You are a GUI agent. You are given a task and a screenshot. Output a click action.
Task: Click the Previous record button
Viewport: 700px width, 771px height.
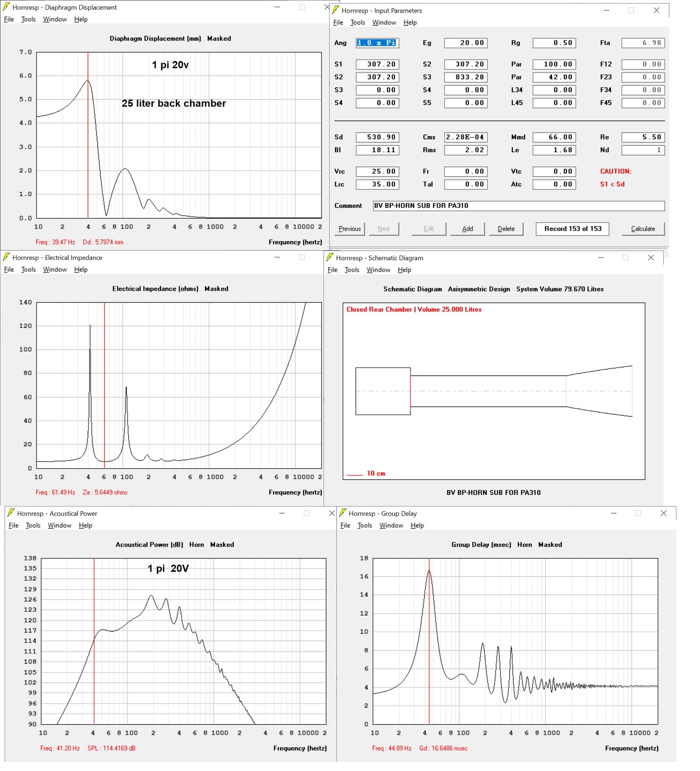pyautogui.click(x=350, y=229)
